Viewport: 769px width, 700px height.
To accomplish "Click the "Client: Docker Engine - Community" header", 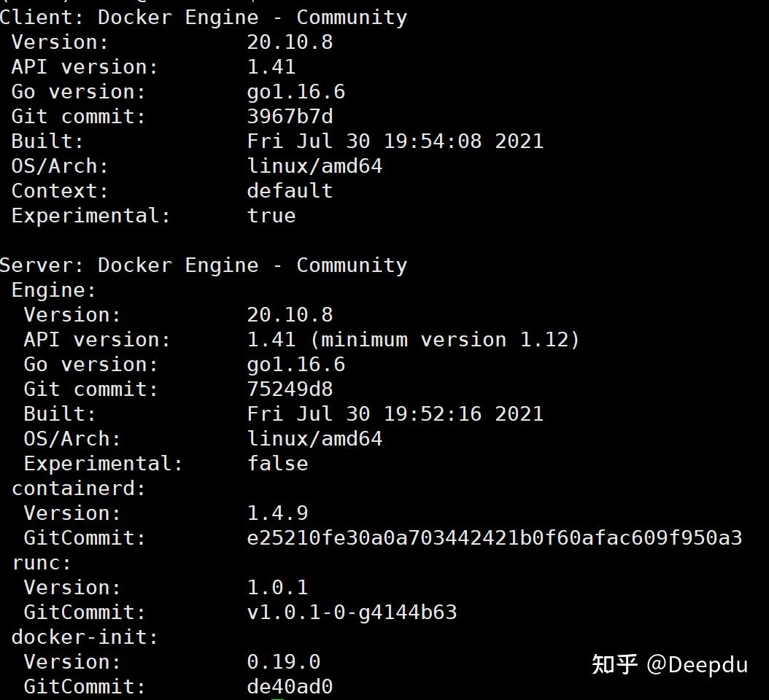I will coord(204,17).
